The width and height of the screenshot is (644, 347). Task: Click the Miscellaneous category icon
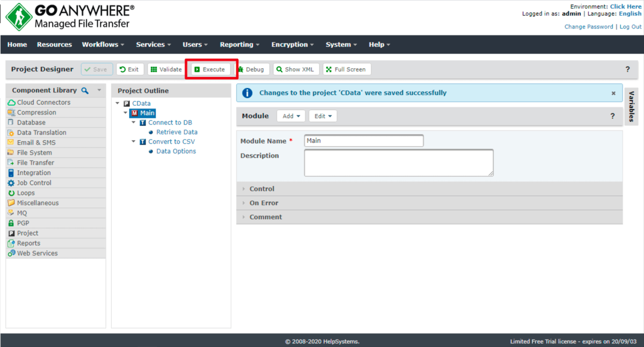tap(11, 203)
